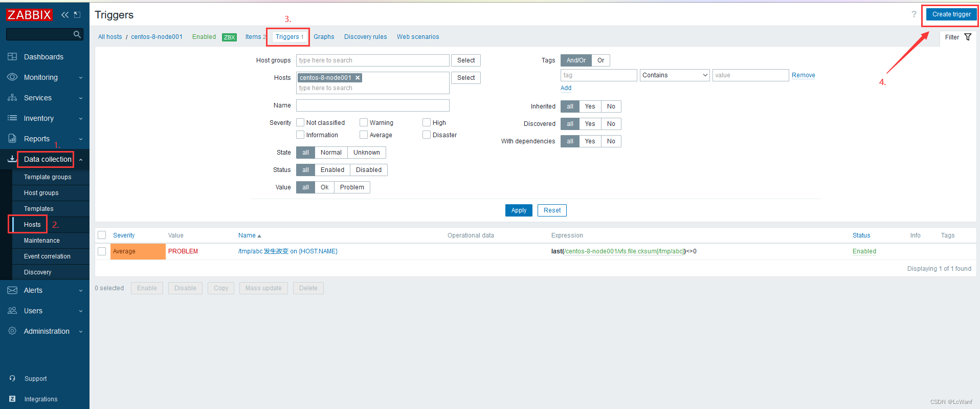Screen dimensions: 980x409
Task: Expand the Reports menu chevron
Action: pos(81,139)
